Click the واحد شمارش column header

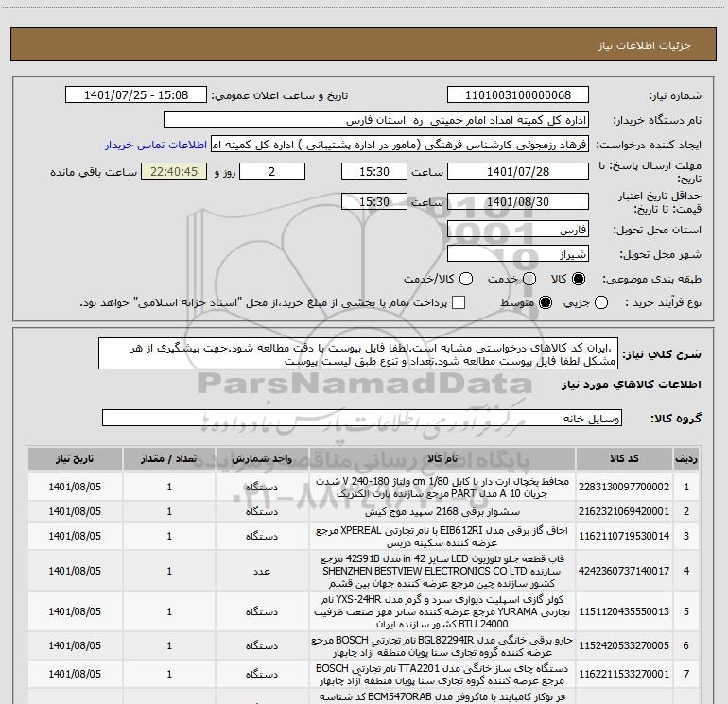(262, 459)
